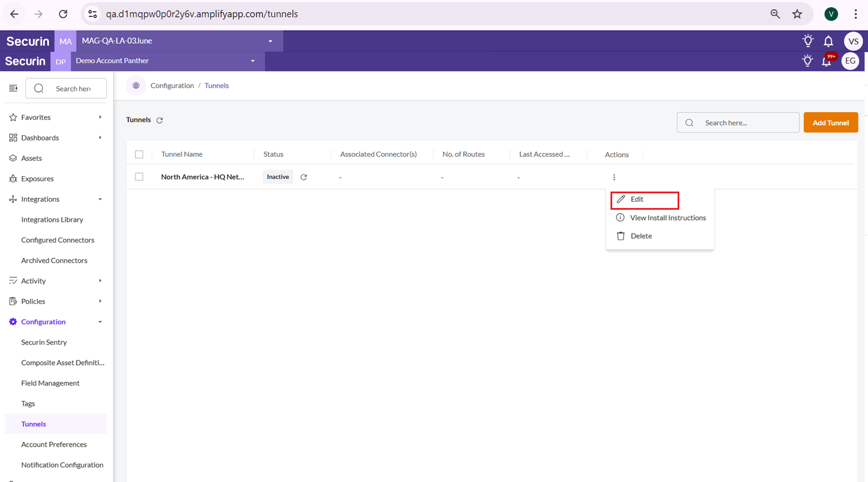Open notifications bell with 99+ badge
The image size is (868, 482).
[827, 61]
